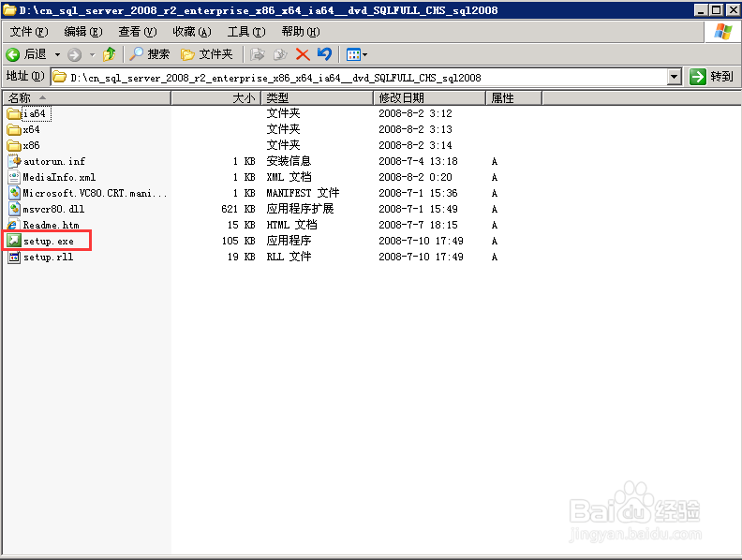Viewport: 742px width, 560px height.
Task: Click the red Delete icon
Action: tap(303, 55)
